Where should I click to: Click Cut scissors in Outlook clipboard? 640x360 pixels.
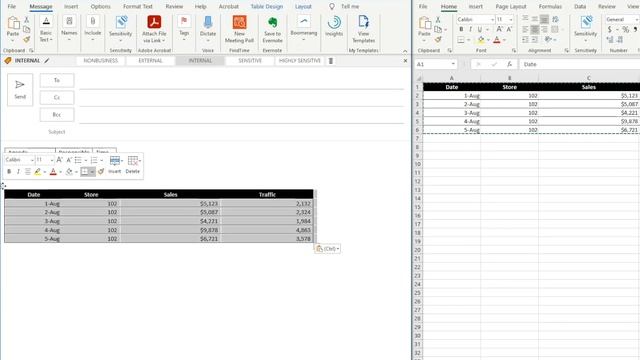27,20
